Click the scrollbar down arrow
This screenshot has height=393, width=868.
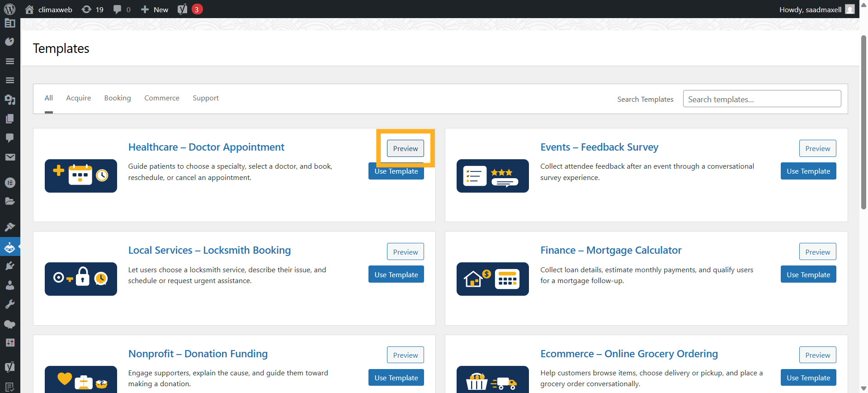pos(863,388)
